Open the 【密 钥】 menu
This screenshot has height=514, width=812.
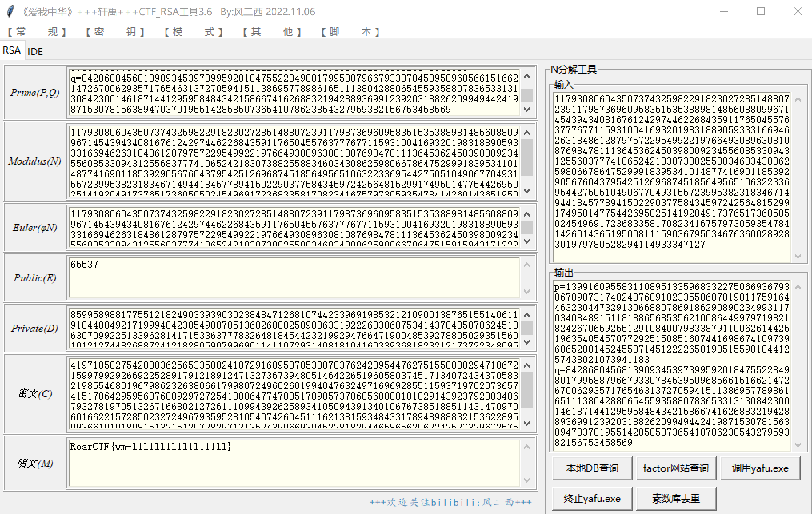click(115, 32)
